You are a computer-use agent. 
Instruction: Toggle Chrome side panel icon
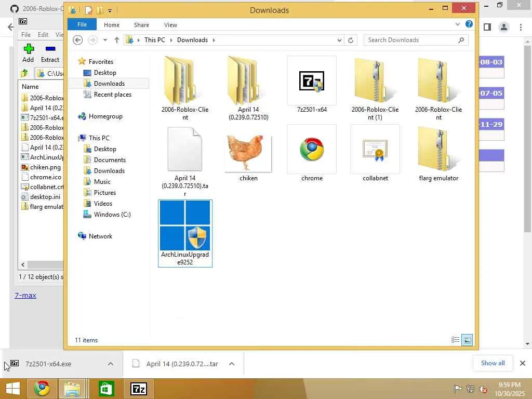pyautogui.click(x=487, y=27)
